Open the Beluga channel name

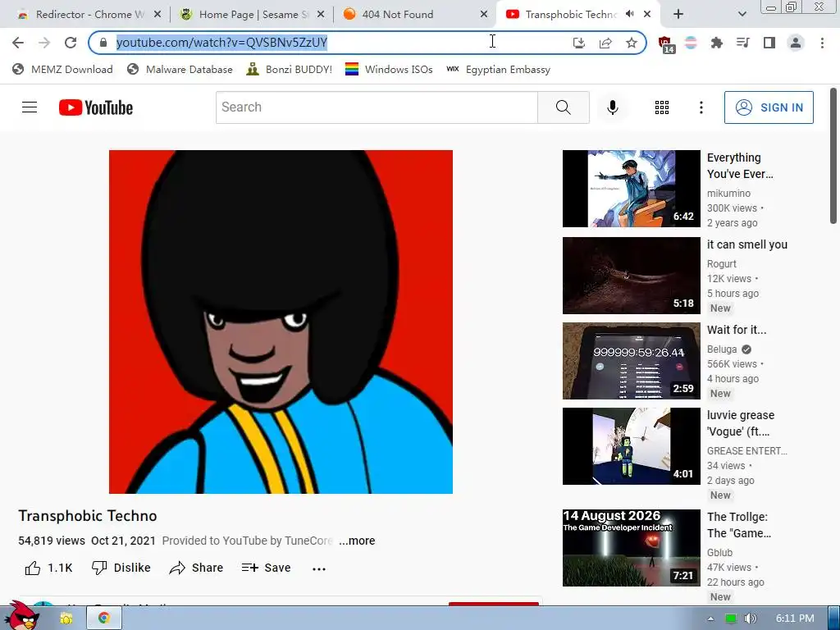(722, 349)
